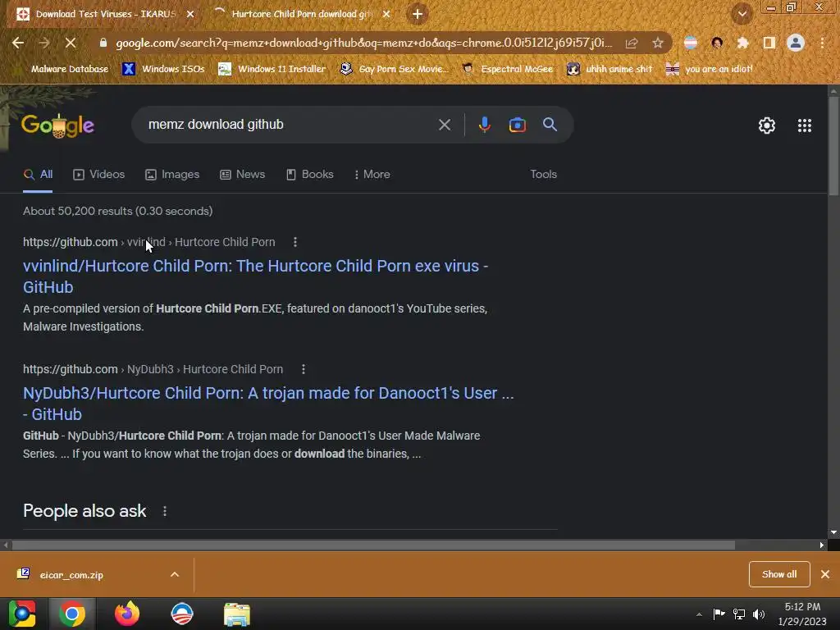Open the vvinlind GitHub result title

pyautogui.click(x=256, y=276)
